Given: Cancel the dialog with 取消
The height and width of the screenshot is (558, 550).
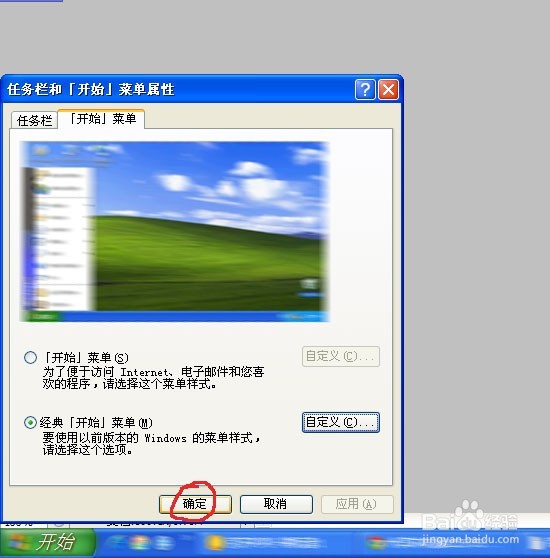Looking at the screenshot, I should click(276, 504).
